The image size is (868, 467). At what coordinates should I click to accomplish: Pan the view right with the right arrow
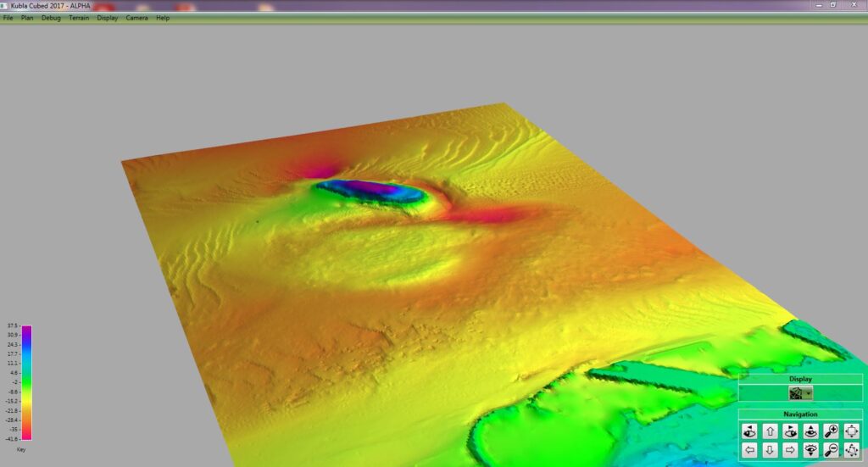click(x=790, y=450)
